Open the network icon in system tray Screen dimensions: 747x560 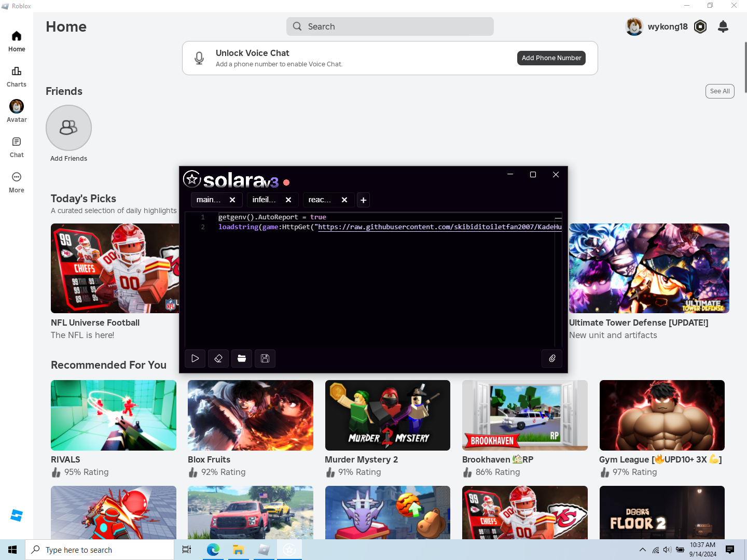656,550
